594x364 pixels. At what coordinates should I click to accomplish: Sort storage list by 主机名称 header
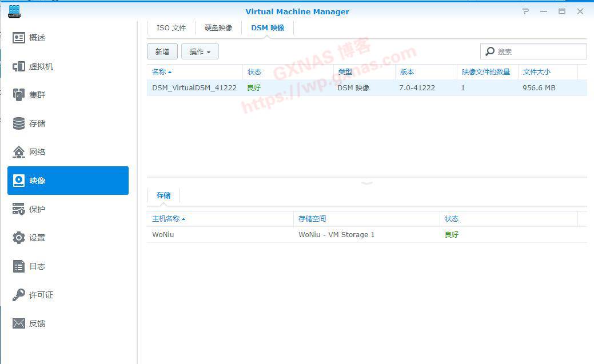(168, 219)
